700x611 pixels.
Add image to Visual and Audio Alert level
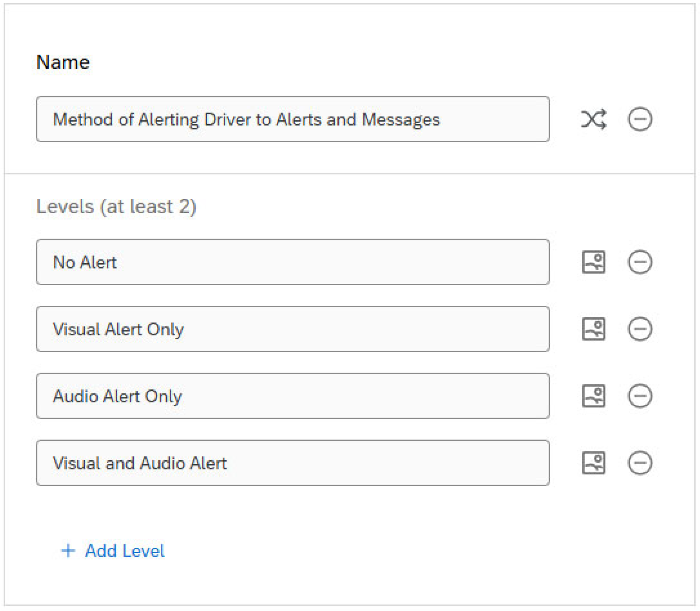(x=593, y=463)
